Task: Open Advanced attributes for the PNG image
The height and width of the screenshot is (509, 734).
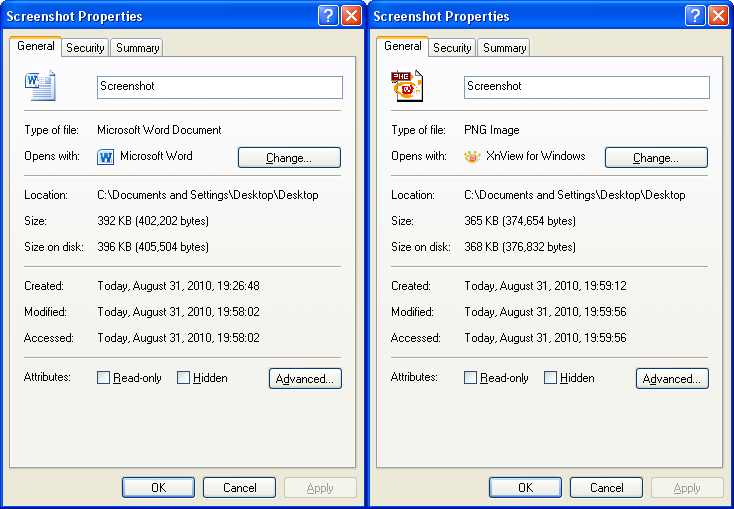Action: pyautogui.click(x=672, y=379)
